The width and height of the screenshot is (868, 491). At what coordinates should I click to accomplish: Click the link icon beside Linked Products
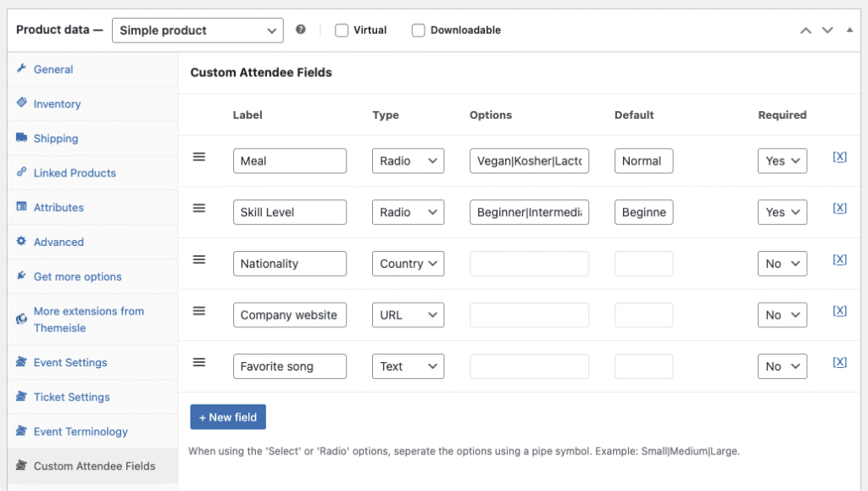[x=22, y=172]
